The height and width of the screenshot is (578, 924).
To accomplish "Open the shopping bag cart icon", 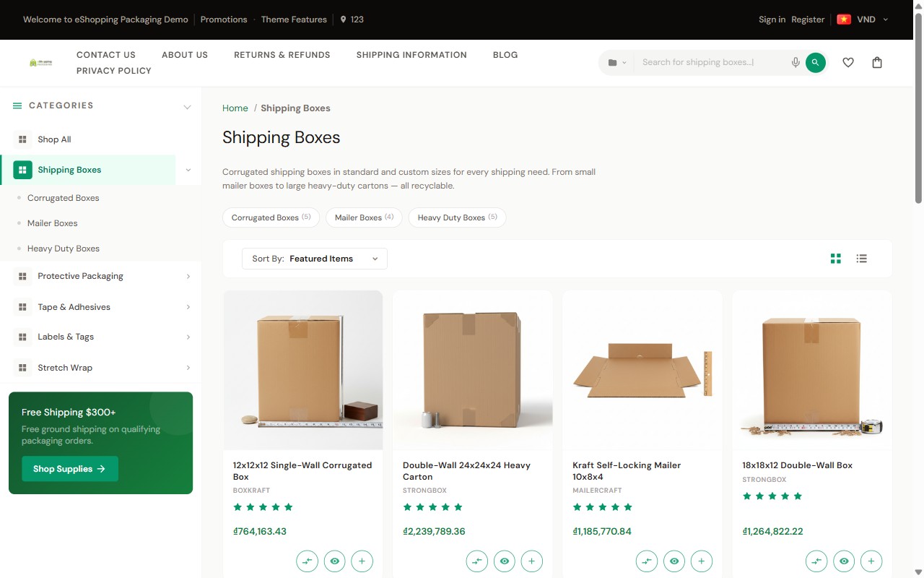I will [x=877, y=62].
